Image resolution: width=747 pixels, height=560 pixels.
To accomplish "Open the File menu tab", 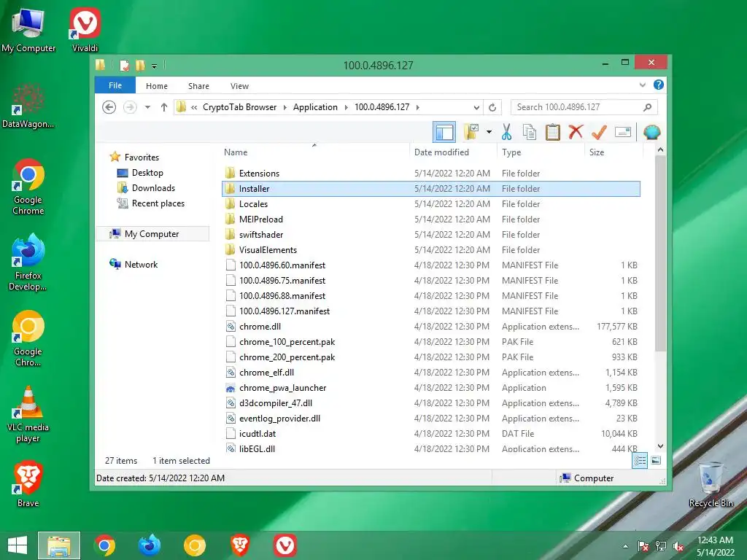I will (115, 85).
